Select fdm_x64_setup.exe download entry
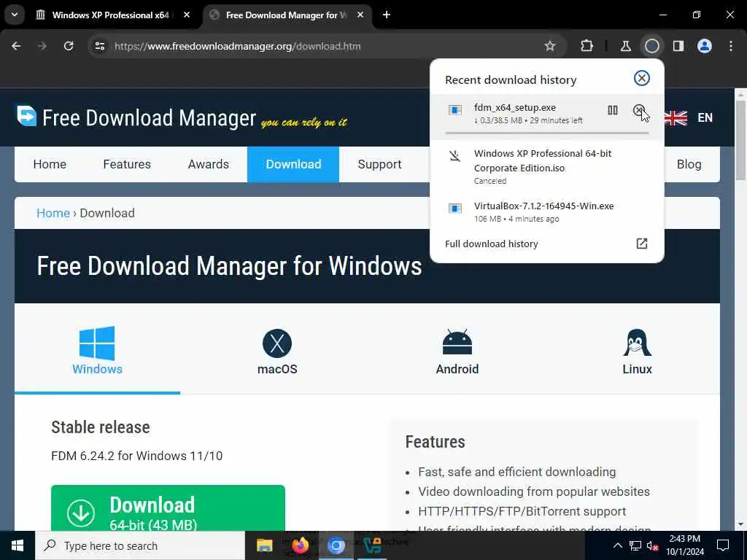 [546, 117]
